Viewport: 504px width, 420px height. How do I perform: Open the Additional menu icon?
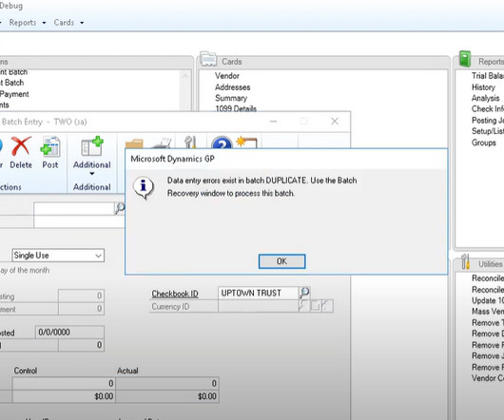click(92, 146)
